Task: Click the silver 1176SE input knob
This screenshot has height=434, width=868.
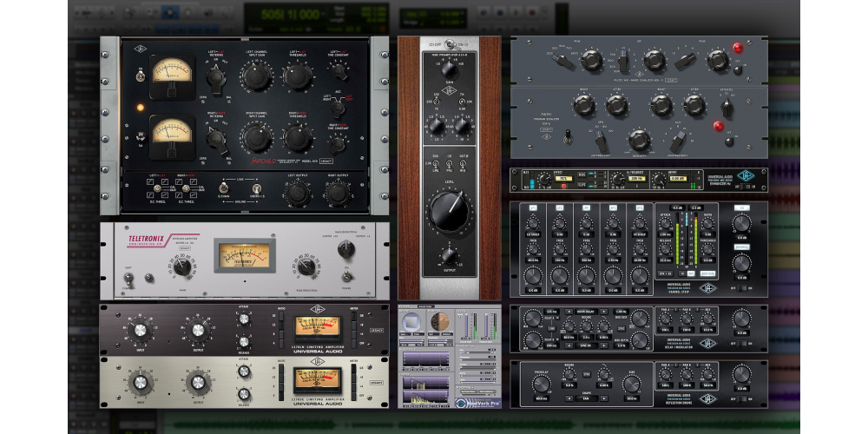Action: tap(141, 383)
